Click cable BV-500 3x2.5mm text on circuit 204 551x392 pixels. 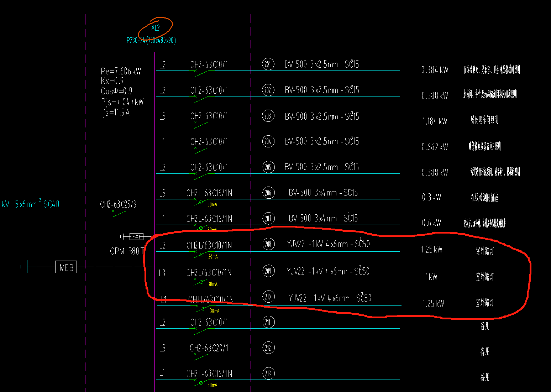(322, 141)
